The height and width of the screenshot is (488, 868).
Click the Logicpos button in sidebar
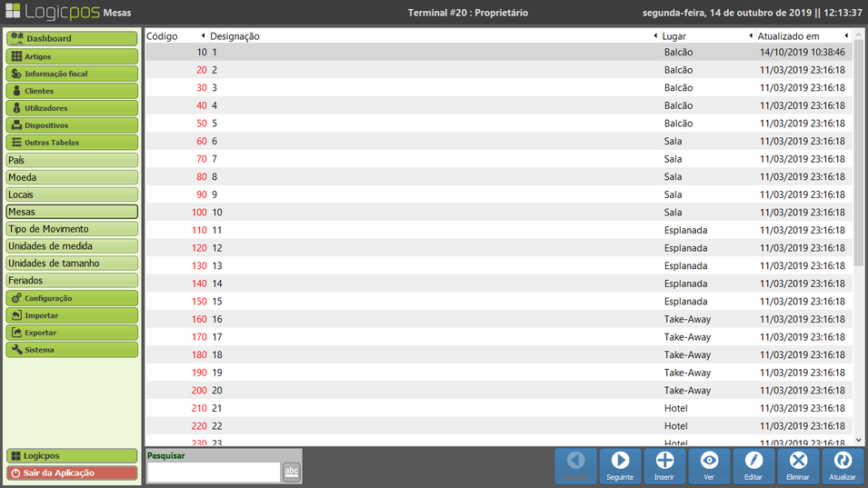click(x=72, y=455)
